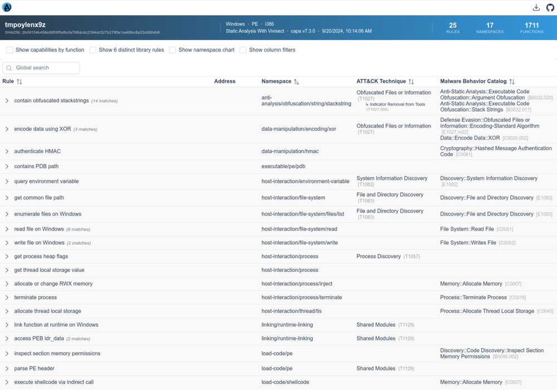Expand execute shellcode via indirect call row
The height and width of the screenshot is (392, 557).
[7, 383]
